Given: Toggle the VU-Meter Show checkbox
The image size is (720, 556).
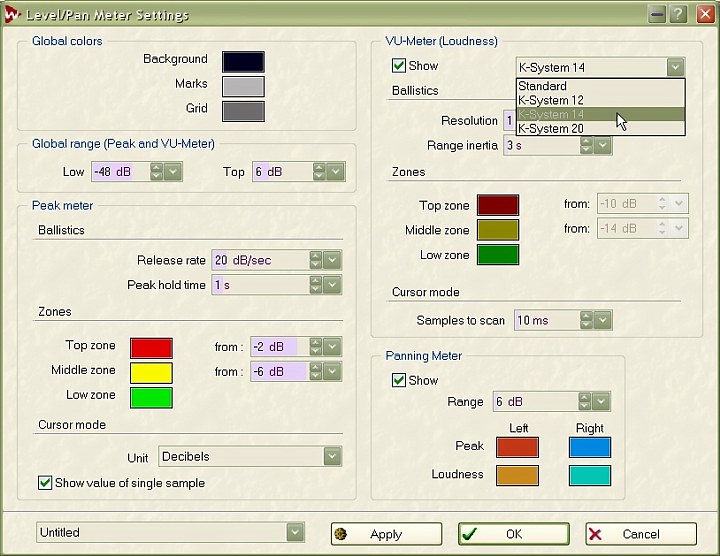Looking at the screenshot, I should 400,66.
